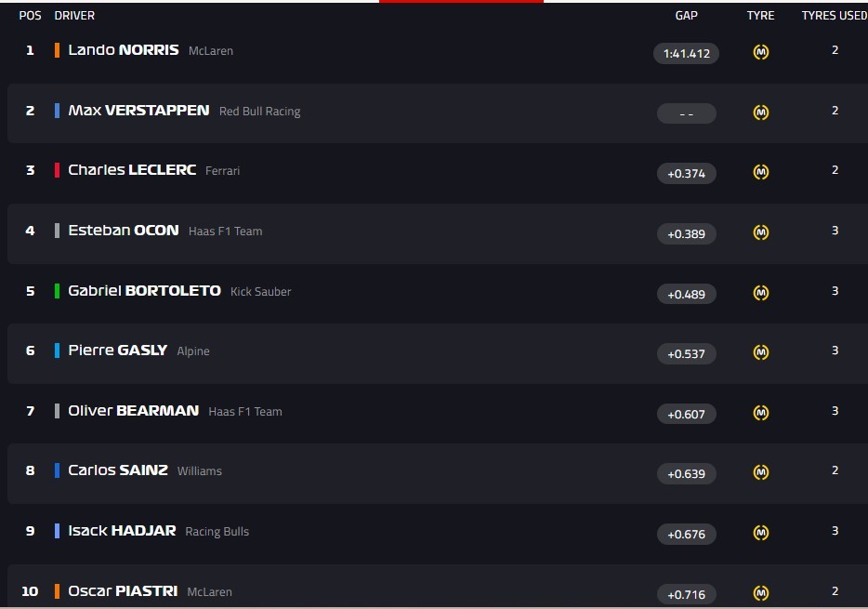This screenshot has height=609, width=868.
Task: Click the tyre icon in Sainz's row
Action: 760,472
